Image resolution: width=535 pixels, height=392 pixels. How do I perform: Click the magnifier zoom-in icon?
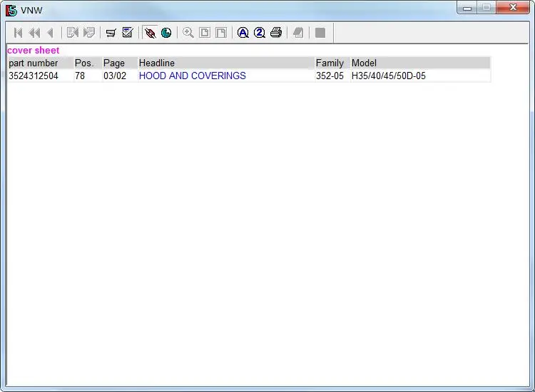point(188,33)
